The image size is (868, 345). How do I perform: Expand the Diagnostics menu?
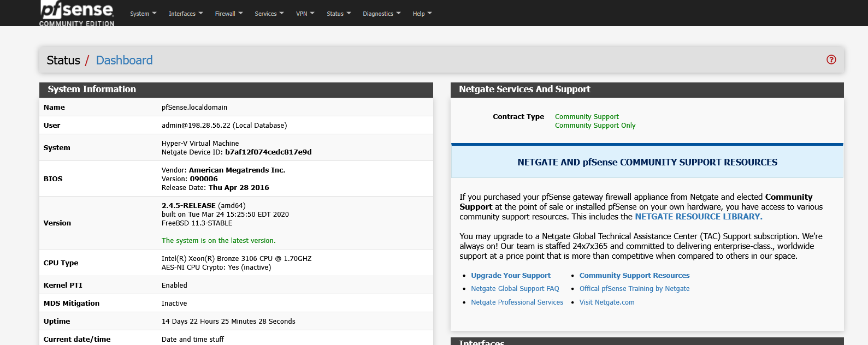click(x=381, y=14)
